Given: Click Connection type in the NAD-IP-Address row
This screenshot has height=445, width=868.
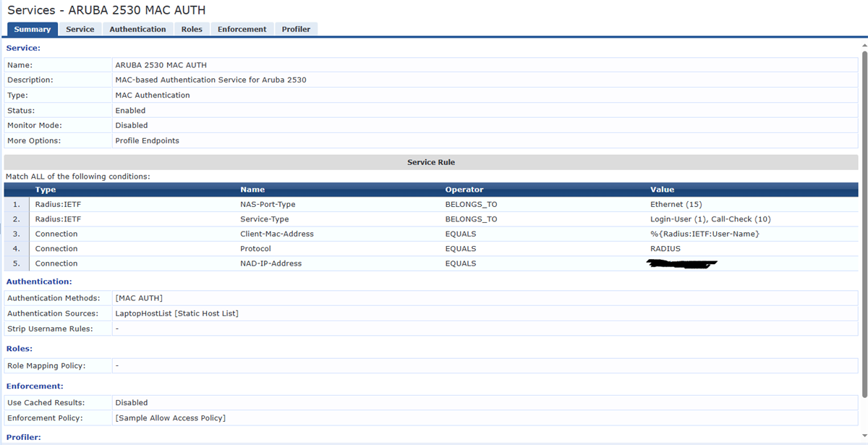Looking at the screenshot, I should [56, 263].
